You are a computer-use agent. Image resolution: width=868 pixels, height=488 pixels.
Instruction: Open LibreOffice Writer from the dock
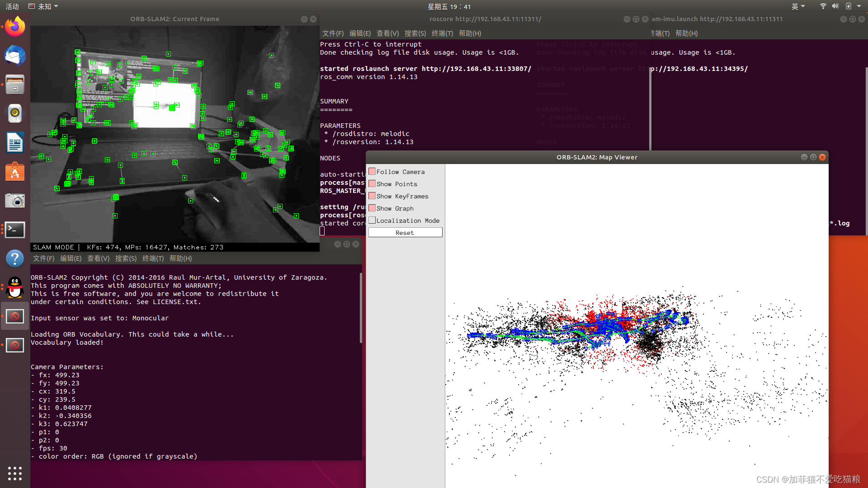[15, 143]
